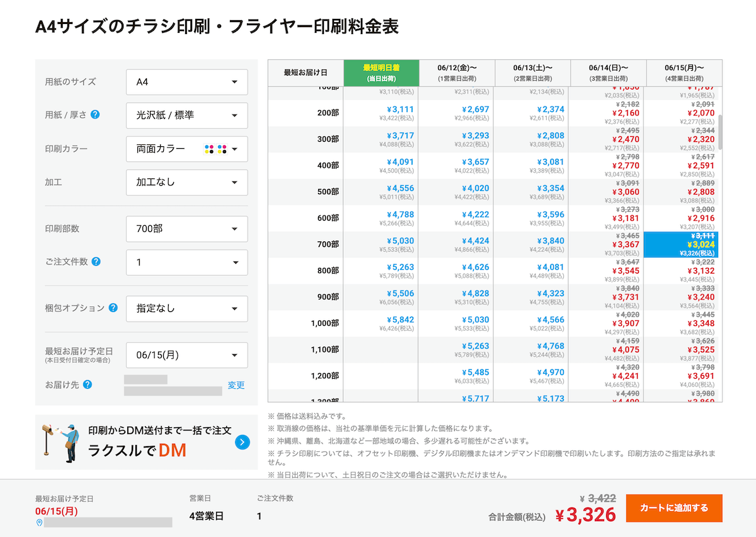
Task: Open the 06/15(月) delivery date dropdown
Action: (187, 355)
